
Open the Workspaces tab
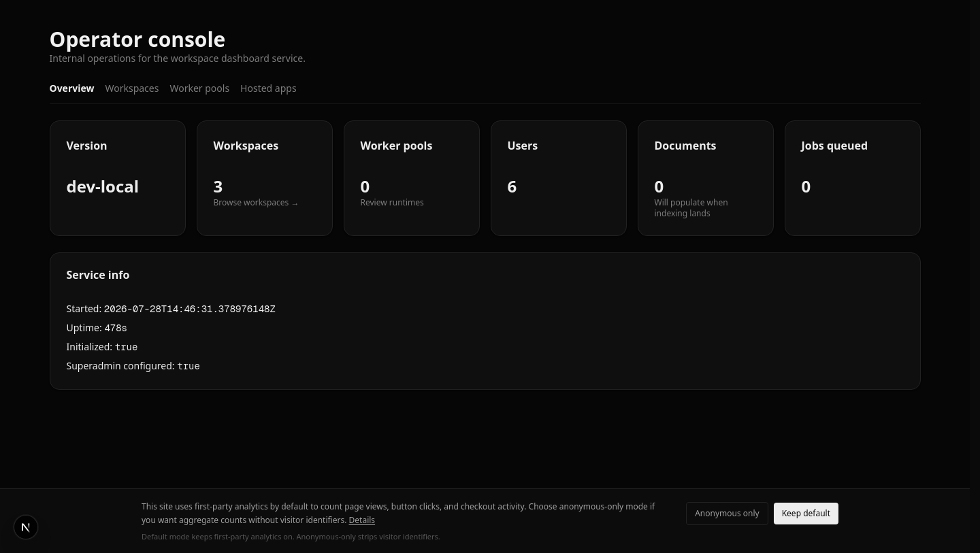[131, 88]
